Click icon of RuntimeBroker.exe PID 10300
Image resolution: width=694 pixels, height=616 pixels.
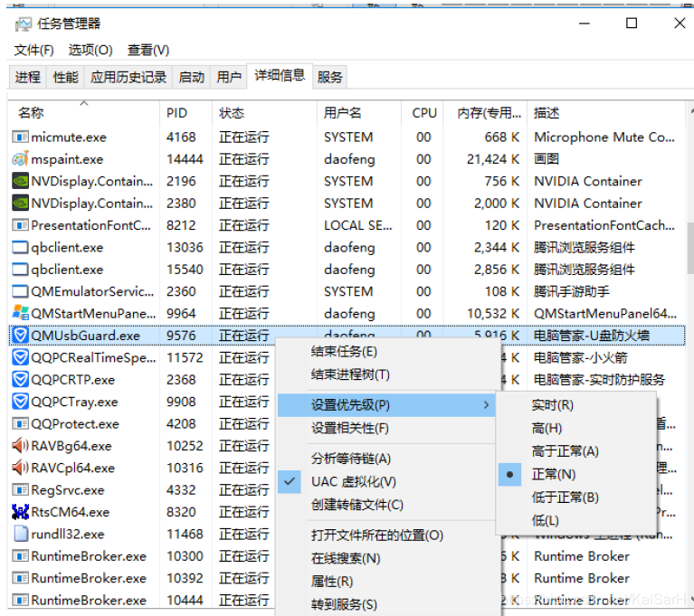[x=20, y=556]
